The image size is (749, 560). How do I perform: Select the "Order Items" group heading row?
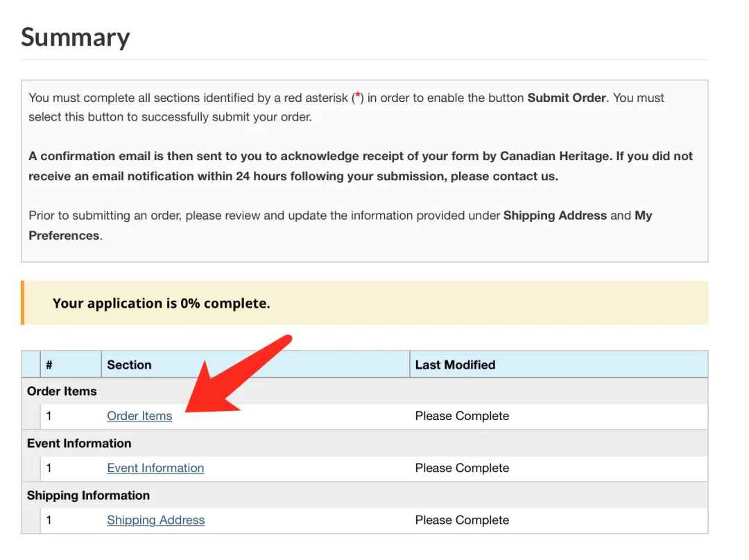(62, 391)
